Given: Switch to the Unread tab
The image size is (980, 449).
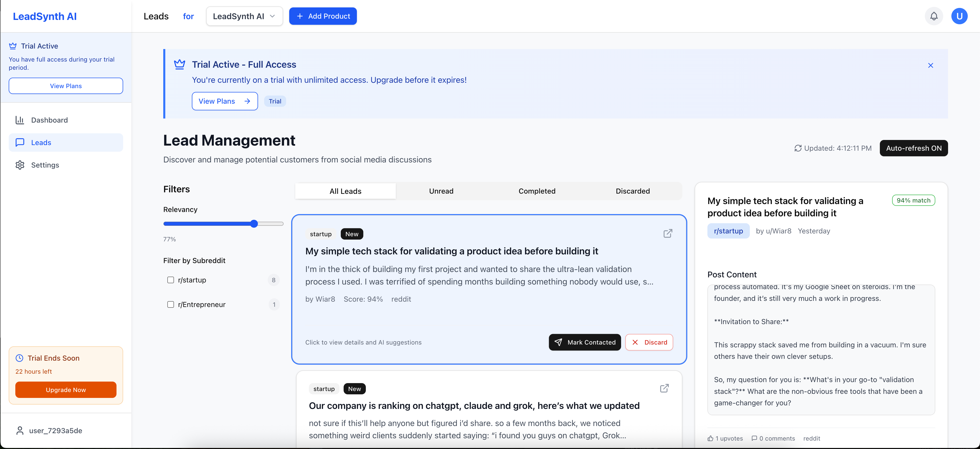Looking at the screenshot, I should tap(441, 191).
